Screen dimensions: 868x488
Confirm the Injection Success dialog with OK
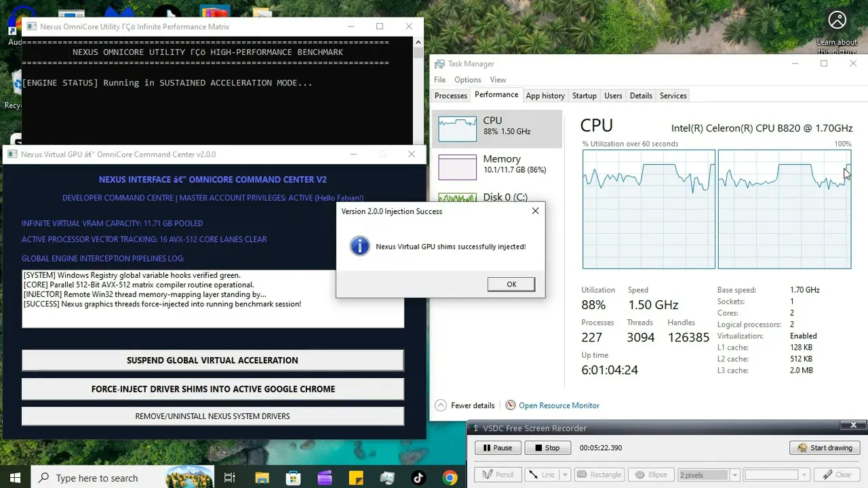511,285
